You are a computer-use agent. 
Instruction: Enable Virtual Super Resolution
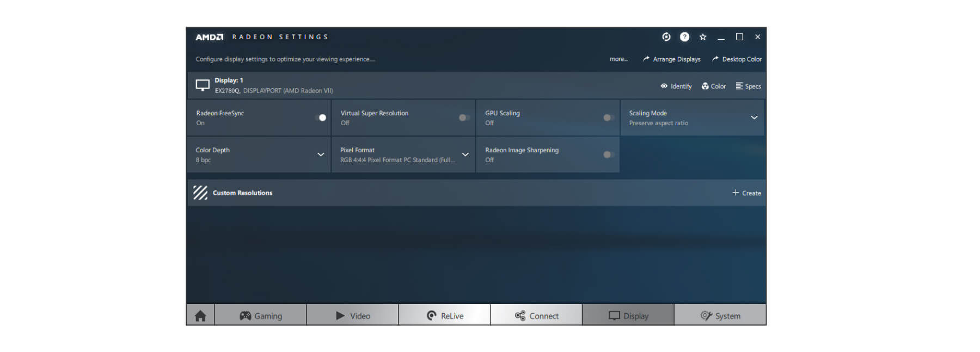464,118
